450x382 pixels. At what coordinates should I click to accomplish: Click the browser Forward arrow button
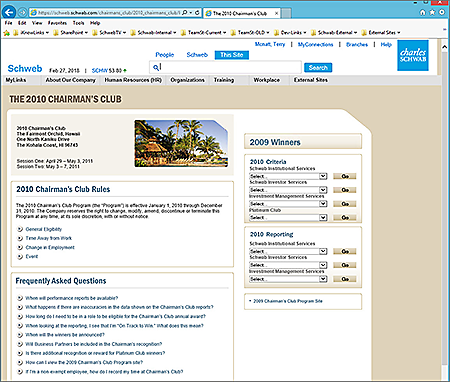(x=22, y=13)
